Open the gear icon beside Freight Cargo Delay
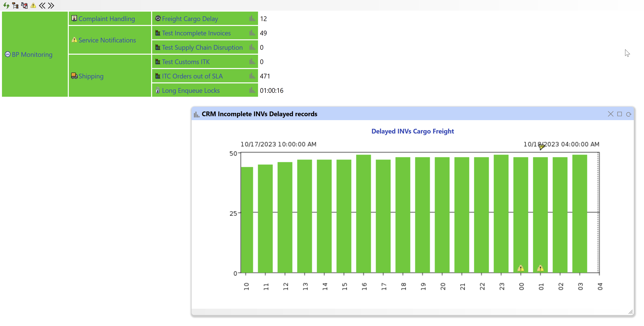Image resolution: width=644 pixels, height=326 pixels. pyautogui.click(x=158, y=18)
